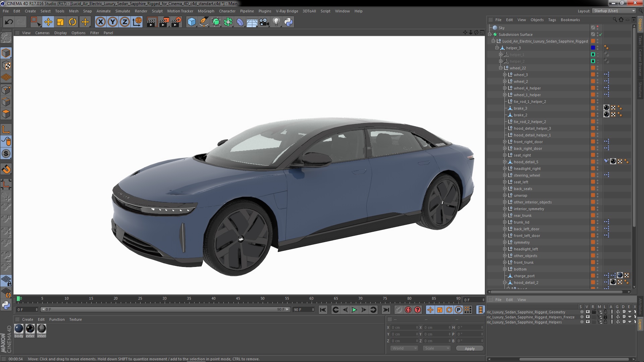Viewport: 644px width, 362px height.
Task: Expand the steering_wheel node
Action: click(x=504, y=175)
